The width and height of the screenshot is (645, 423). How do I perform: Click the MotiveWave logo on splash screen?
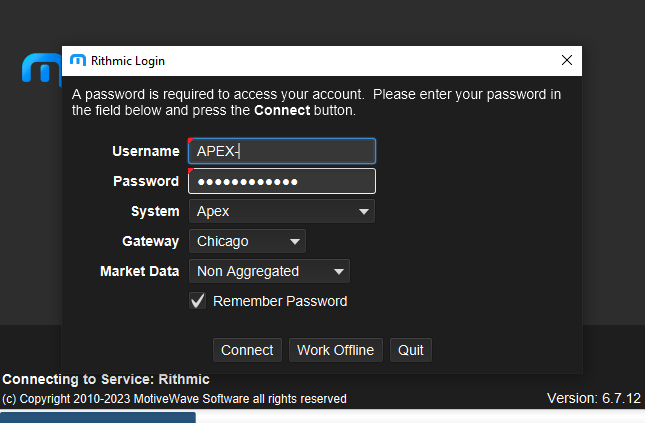click(x=42, y=69)
